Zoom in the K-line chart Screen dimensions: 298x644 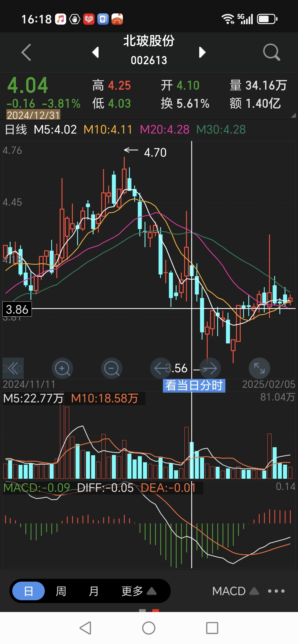pyautogui.click(x=62, y=368)
